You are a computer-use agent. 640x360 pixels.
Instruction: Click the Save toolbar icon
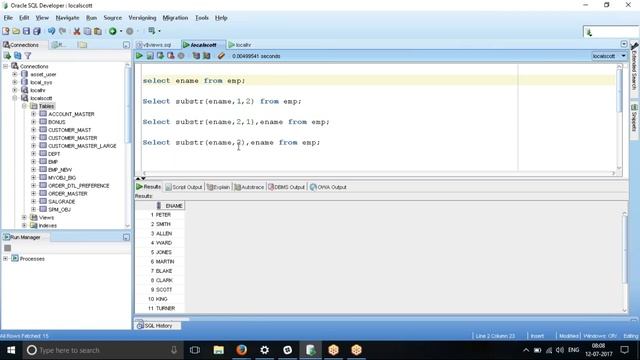tap(26, 31)
